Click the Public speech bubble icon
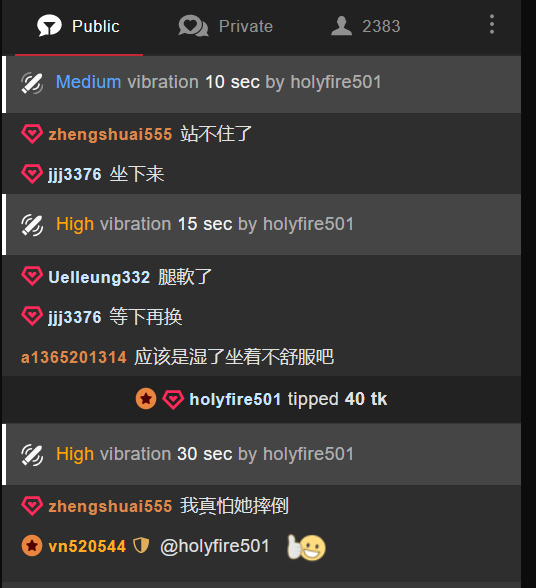 pos(49,26)
